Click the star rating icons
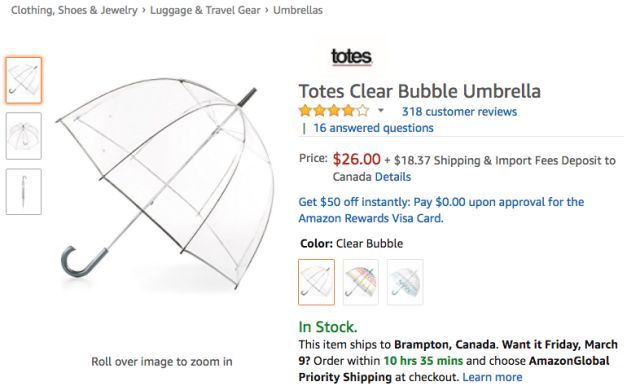This screenshot has width=640, height=386. [334, 111]
